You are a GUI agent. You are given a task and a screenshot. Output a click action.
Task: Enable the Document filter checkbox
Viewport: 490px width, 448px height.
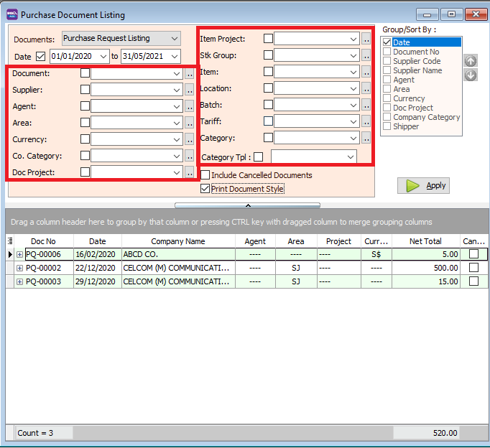(85, 73)
